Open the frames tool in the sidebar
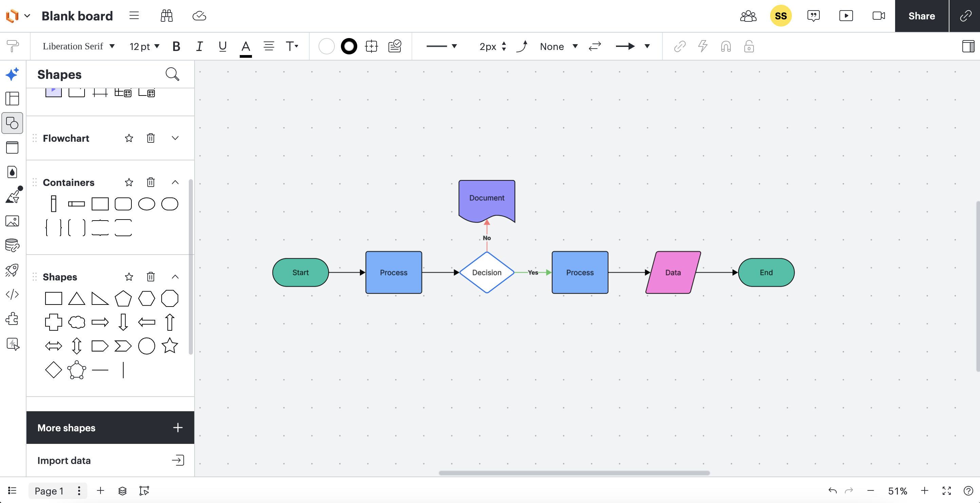The height and width of the screenshot is (503, 980). pyautogui.click(x=12, y=148)
